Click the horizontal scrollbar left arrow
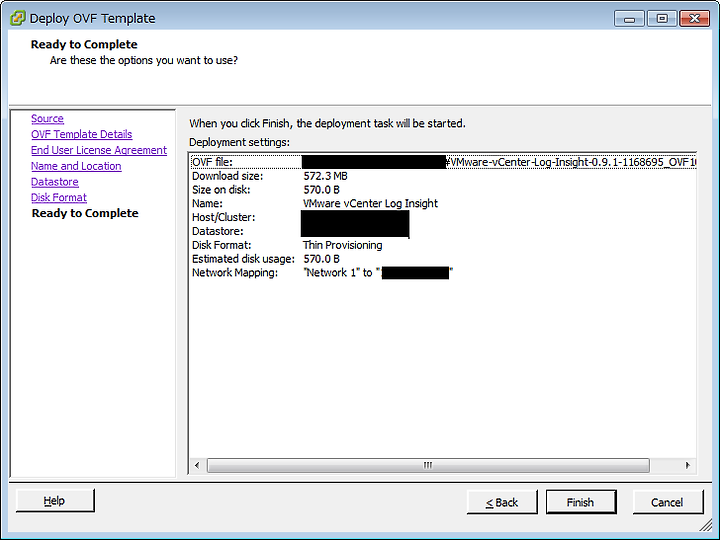Viewport: 720px width, 540px height. tap(197, 465)
